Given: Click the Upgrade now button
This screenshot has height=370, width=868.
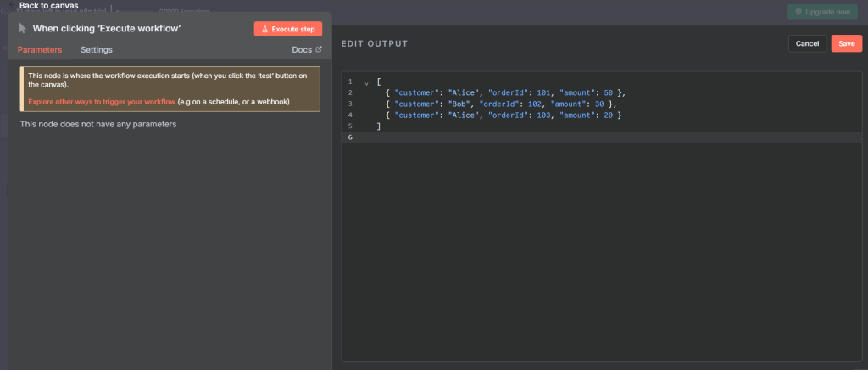Looking at the screenshot, I should pos(822,12).
